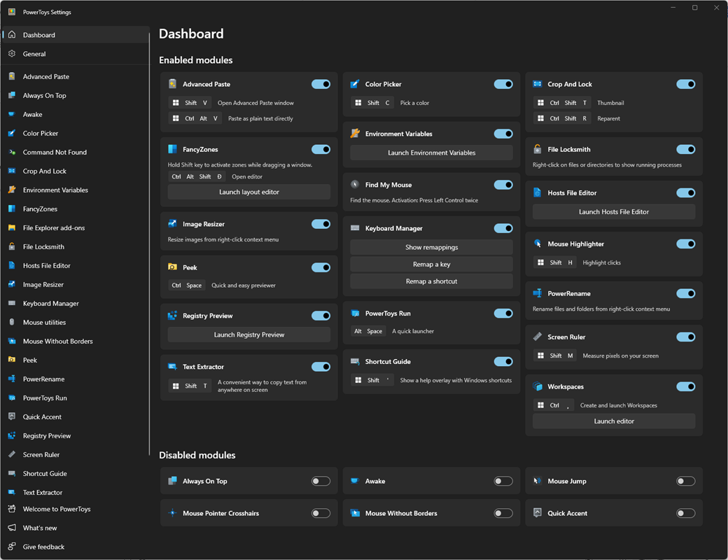Screen dimensions: 728x560
Task: Turn off the Keyboard Manager card switch
Action: tap(503, 228)
